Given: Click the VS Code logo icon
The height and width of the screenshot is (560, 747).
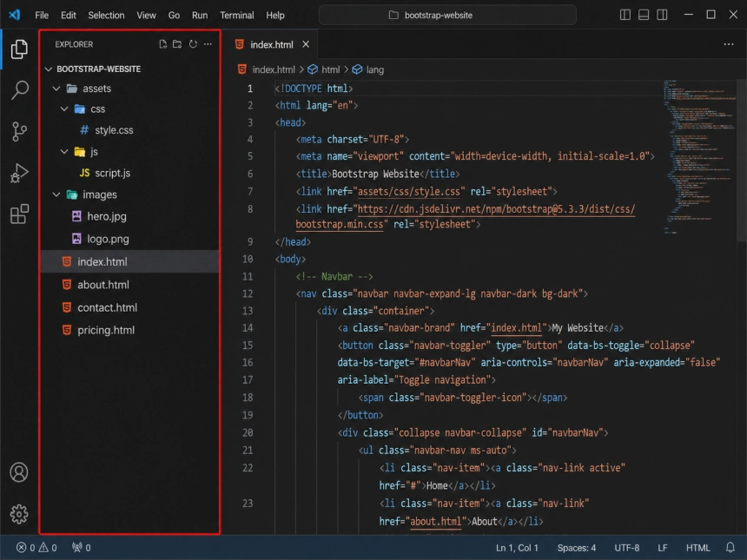Looking at the screenshot, I should [14, 15].
